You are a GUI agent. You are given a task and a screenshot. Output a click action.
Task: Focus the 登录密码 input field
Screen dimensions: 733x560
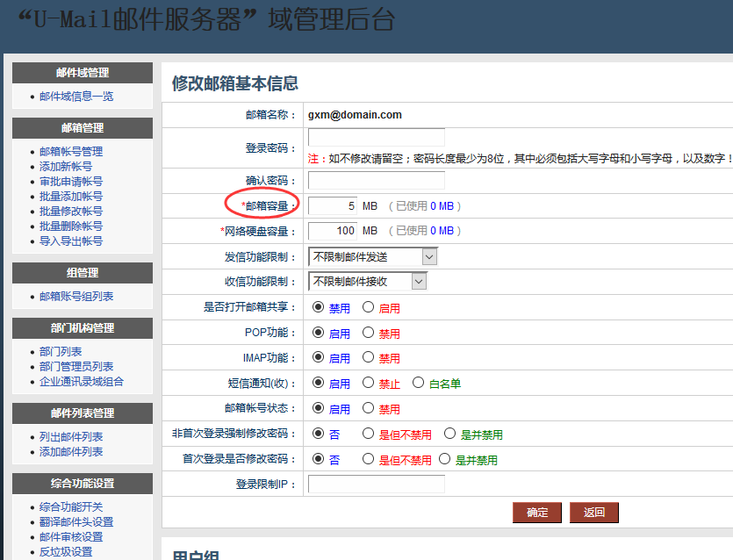click(376, 138)
